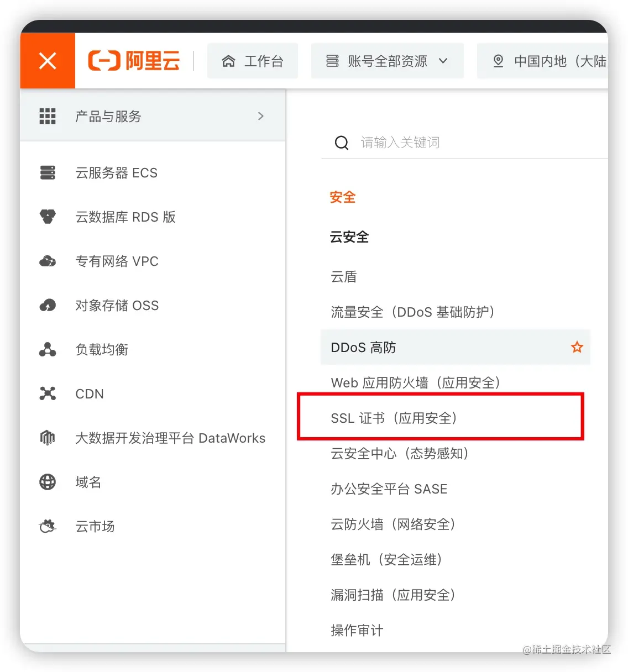Click the CDN sidebar icon
This screenshot has width=628, height=672.
click(48, 393)
